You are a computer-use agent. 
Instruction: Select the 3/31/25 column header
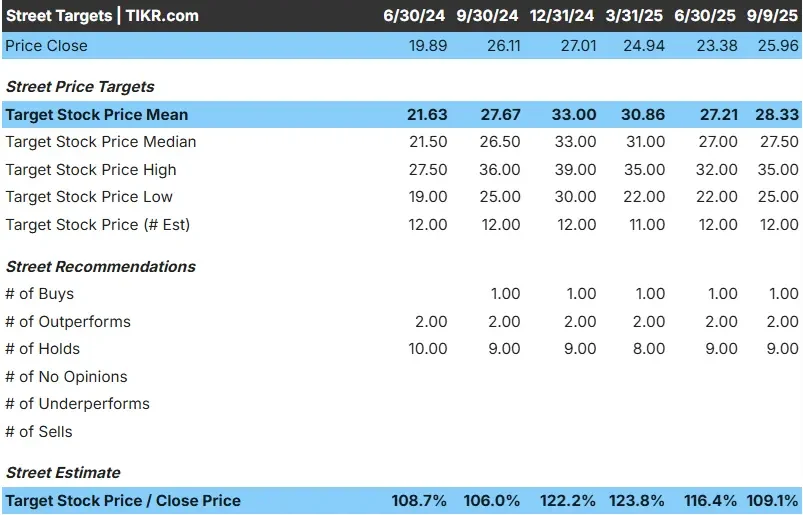(x=634, y=16)
